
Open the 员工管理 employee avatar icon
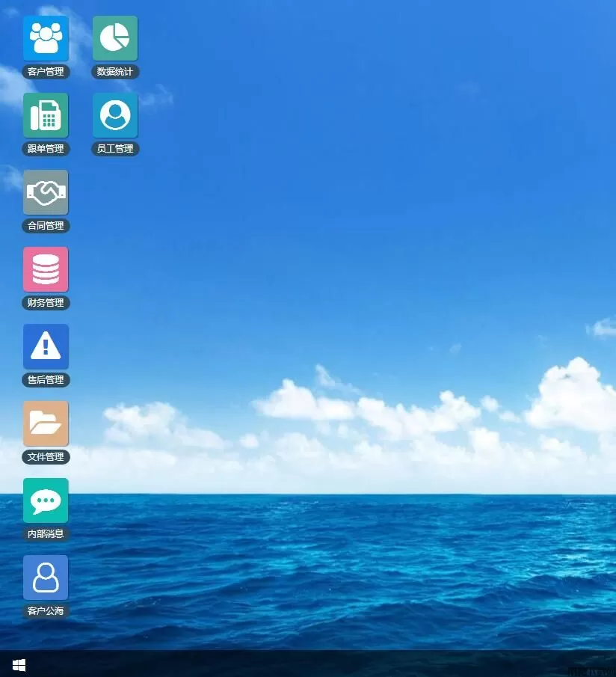click(x=115, y=115)
